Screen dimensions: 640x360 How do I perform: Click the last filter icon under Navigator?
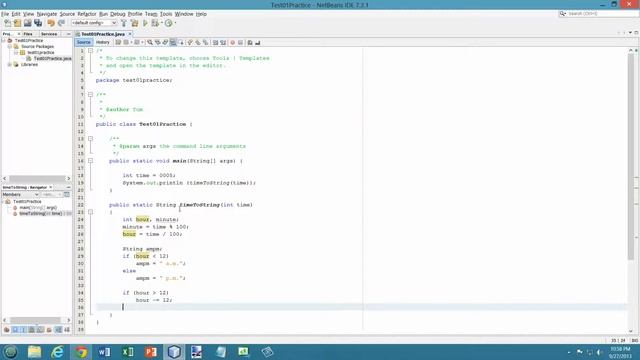coord(67,330)
